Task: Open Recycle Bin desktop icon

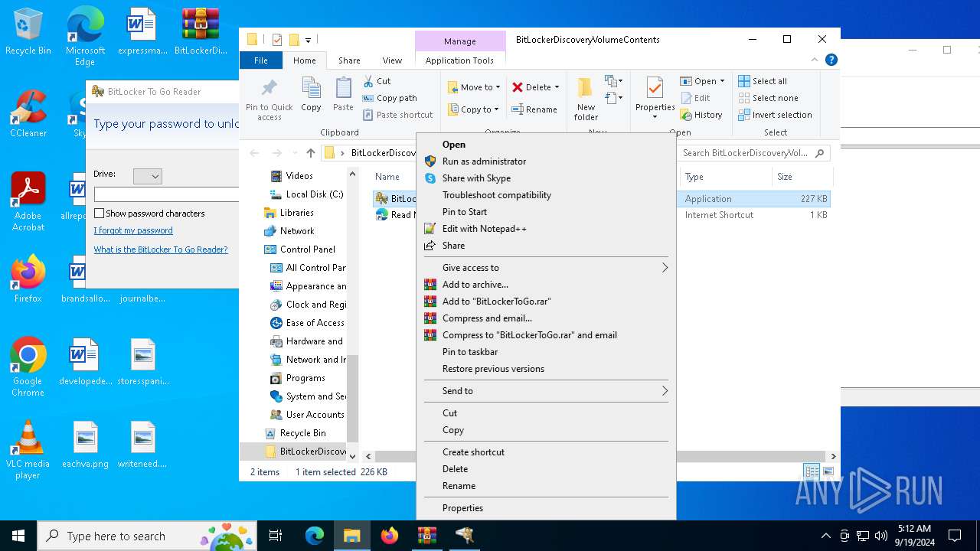Action: click(x=28, y=32)
